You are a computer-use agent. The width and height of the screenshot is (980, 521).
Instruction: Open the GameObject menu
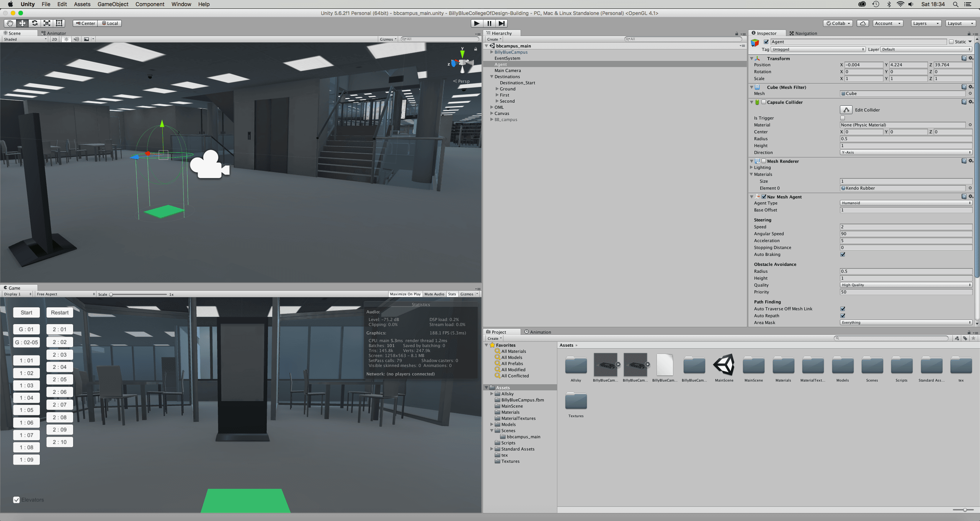pos(113,4)
